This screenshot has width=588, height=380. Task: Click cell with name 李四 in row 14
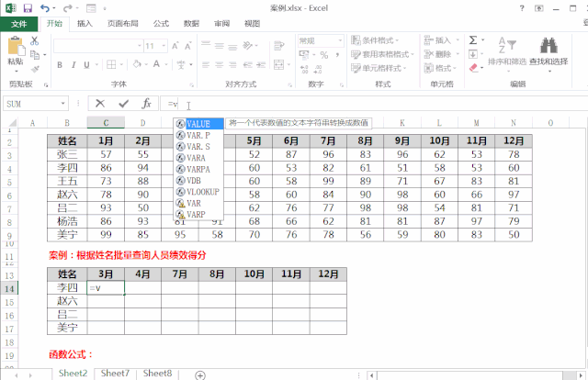pyautogui.click(x=67, y=288)
